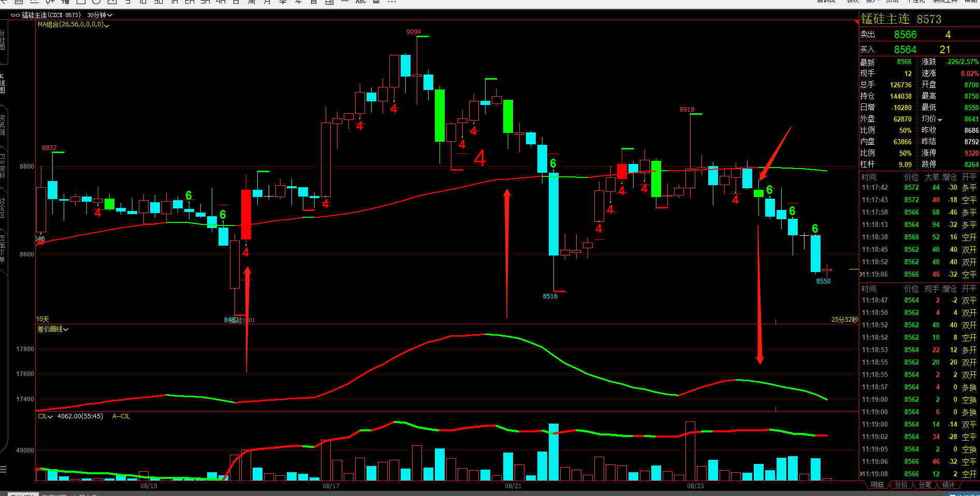Click the 锰硅主连 8573 quote panel header
This screenshot has height=496, width=980.
coord(901,19)
